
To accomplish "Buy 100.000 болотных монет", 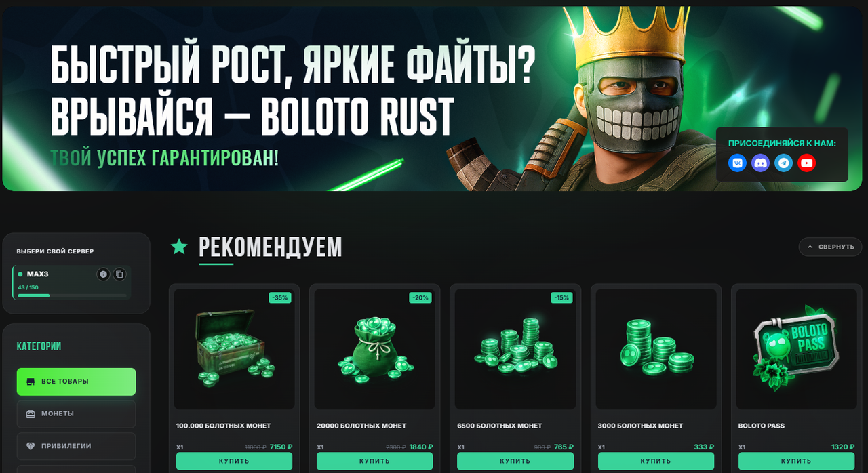I will pyautogui.click(x=234, y=461).
